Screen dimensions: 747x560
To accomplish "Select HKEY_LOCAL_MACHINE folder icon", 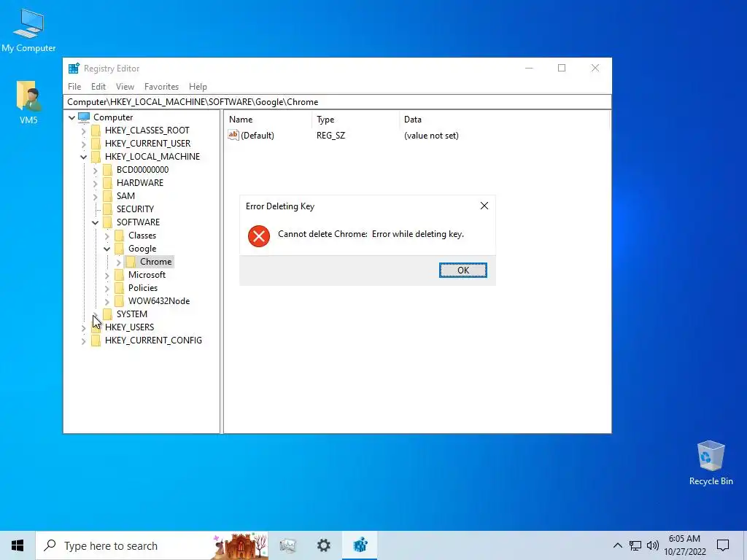I will (96, 157).
